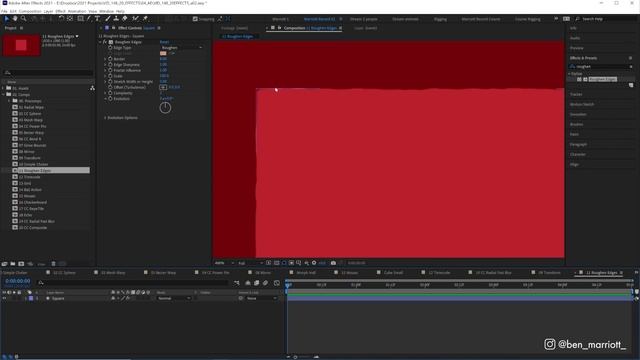
Task: Click the project flowchart view icon
Action: pyautogui.click(x=92, y=88)
